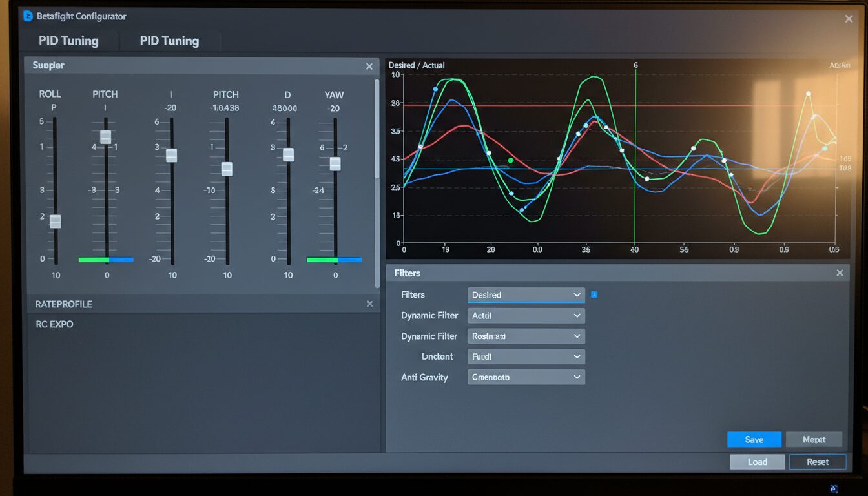Click the ROLL P slider handle

pos(56,222)
